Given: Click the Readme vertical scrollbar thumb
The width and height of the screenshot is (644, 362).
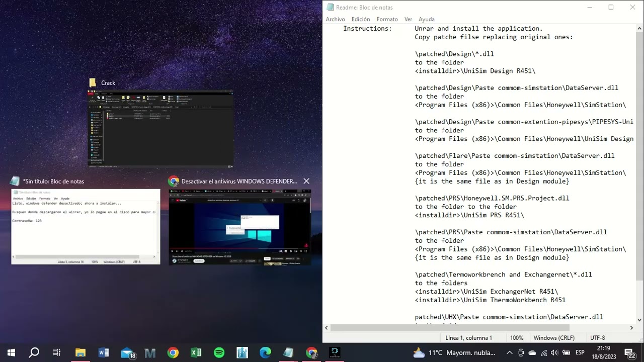Looking at the screenshot, I should (x=639, y=156).
